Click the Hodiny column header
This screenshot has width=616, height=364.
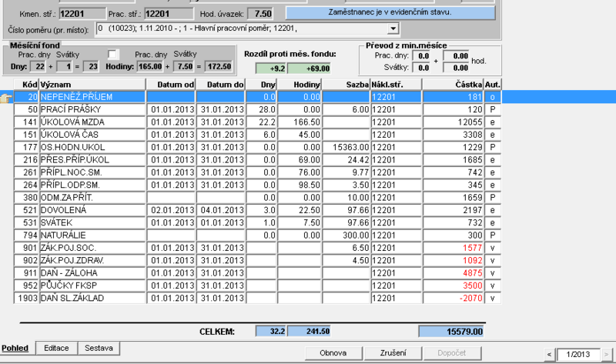tap(300, 85)
